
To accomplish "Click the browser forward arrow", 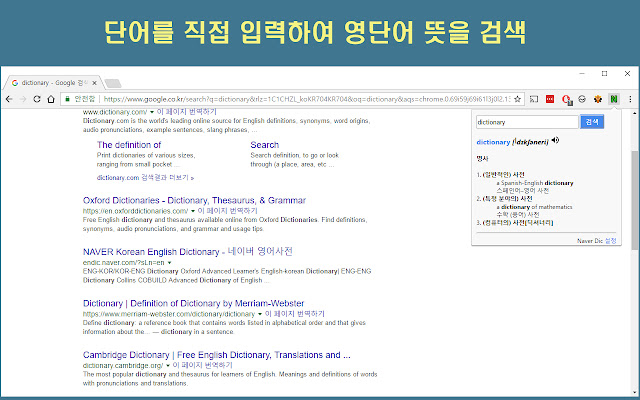I will pos(23,99).
